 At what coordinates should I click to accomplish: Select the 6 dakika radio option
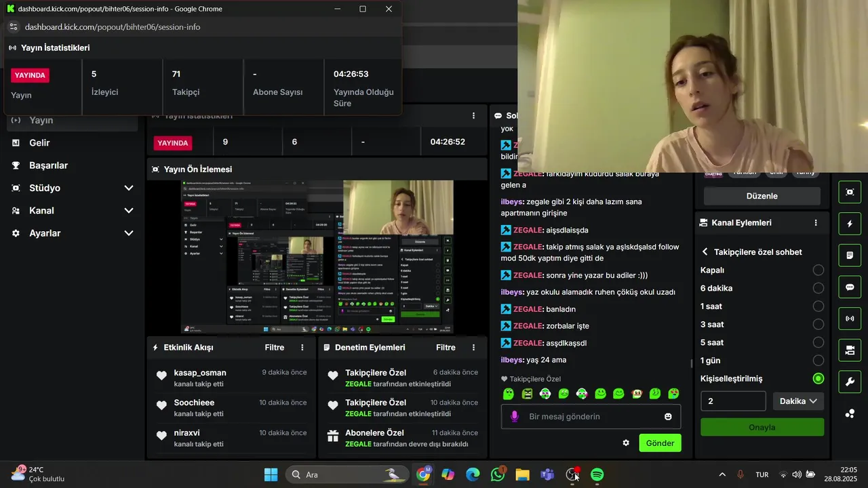click(818, 288)
